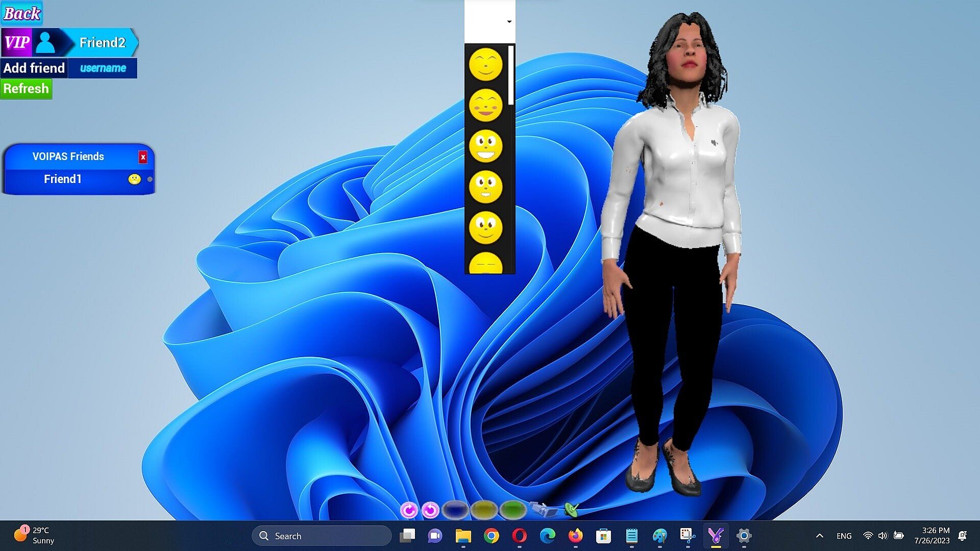Screen dimensions: 980x551
Task: Click the green checkmark dish icon
Action: point(572,509)
